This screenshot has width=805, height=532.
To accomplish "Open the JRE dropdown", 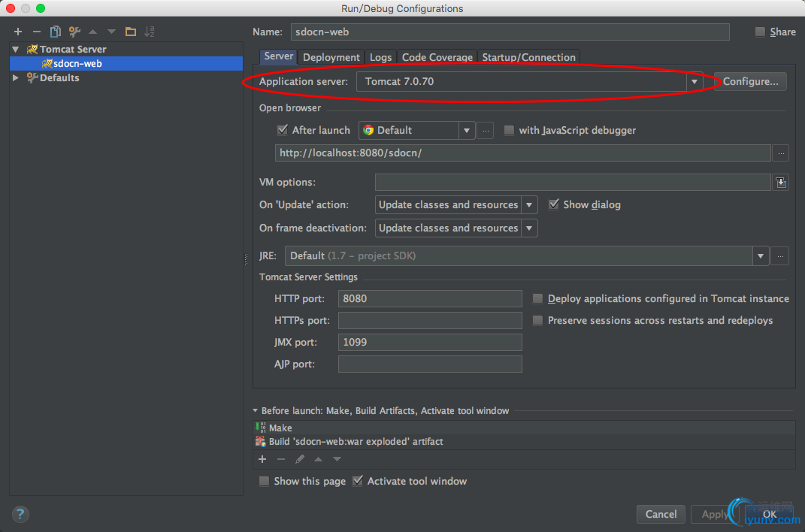I will pyautogui.click(x=761, y=255).
